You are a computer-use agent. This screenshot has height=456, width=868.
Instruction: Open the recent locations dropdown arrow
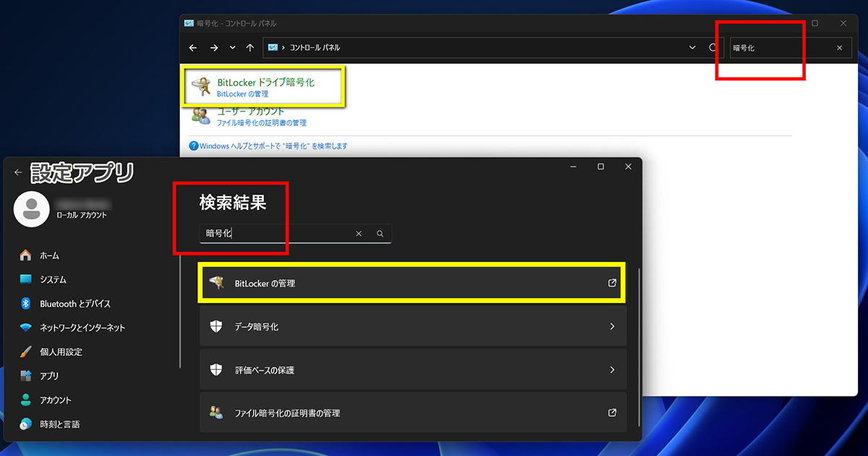(232, 48)
